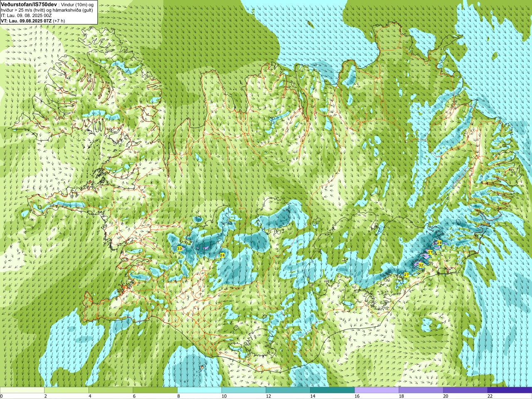Click the legend scale number 20
This screenshot has width=532, height=399.
pos(446,396)
